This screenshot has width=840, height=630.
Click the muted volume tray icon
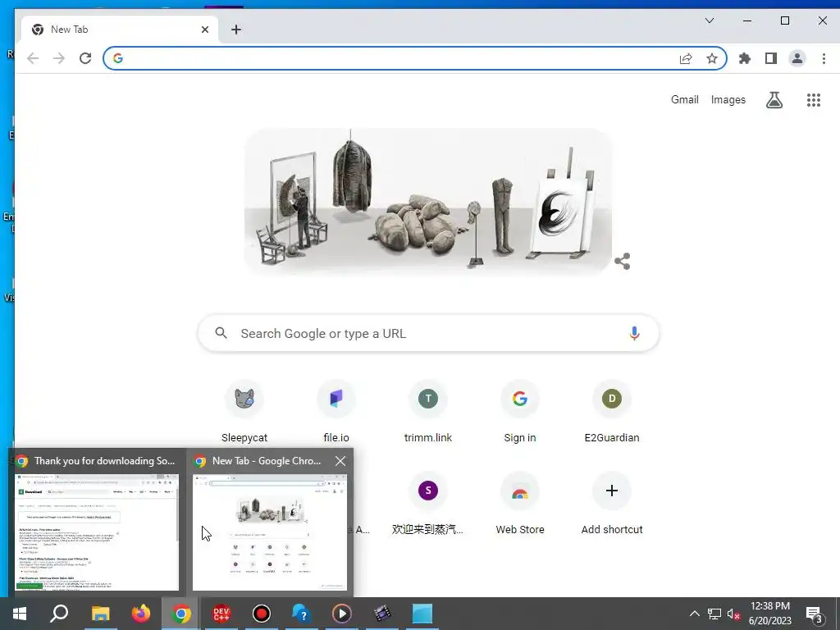733,614
